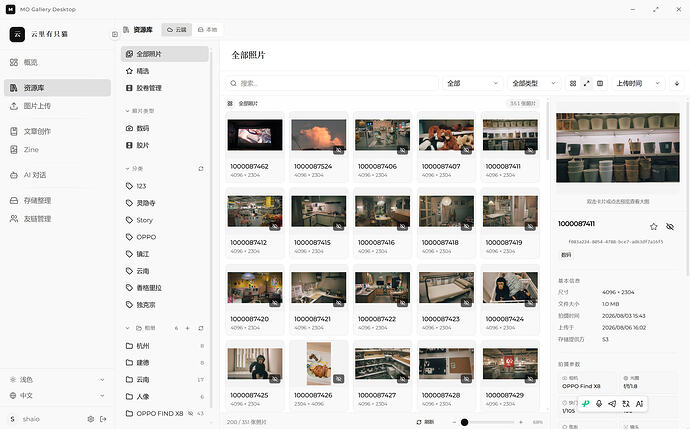Star photo 1000087411 in details panel

click(653, 227)
